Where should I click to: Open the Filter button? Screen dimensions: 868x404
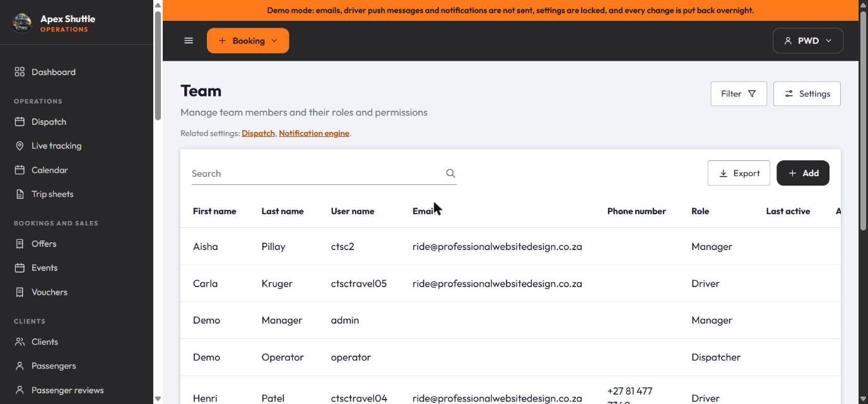739,93
